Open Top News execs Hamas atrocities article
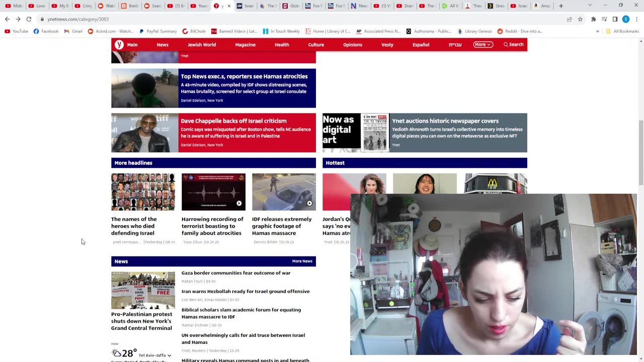The image size is (644, 362). pos(244,76)
